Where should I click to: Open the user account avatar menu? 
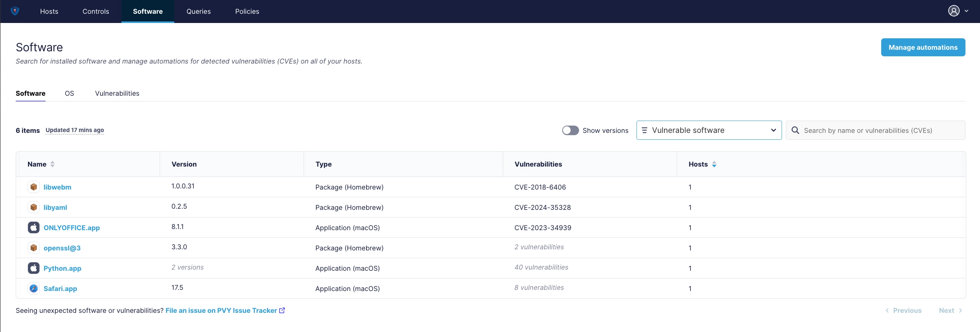(x=954, y=11)
